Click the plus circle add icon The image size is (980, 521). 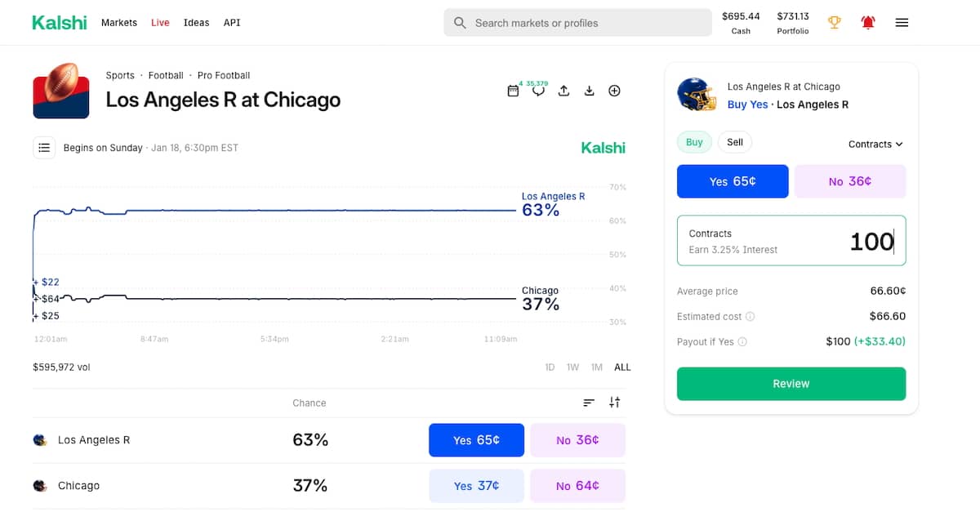(x=614, y=91)
